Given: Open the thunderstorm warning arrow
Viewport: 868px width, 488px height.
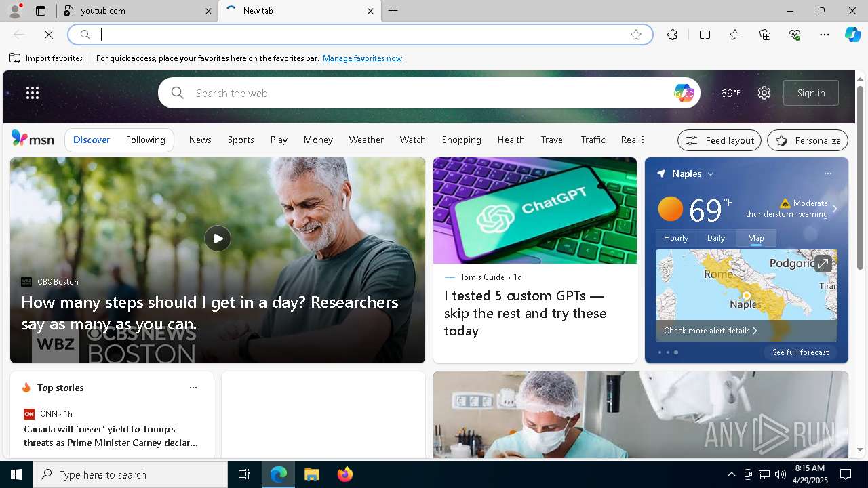Looking at the screenshot, I should [835, 209].
